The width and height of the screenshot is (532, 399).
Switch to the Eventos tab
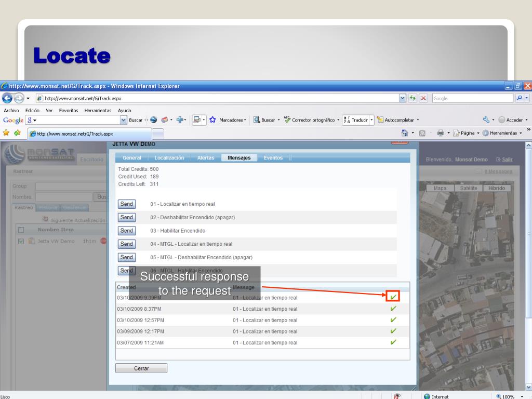273,158
